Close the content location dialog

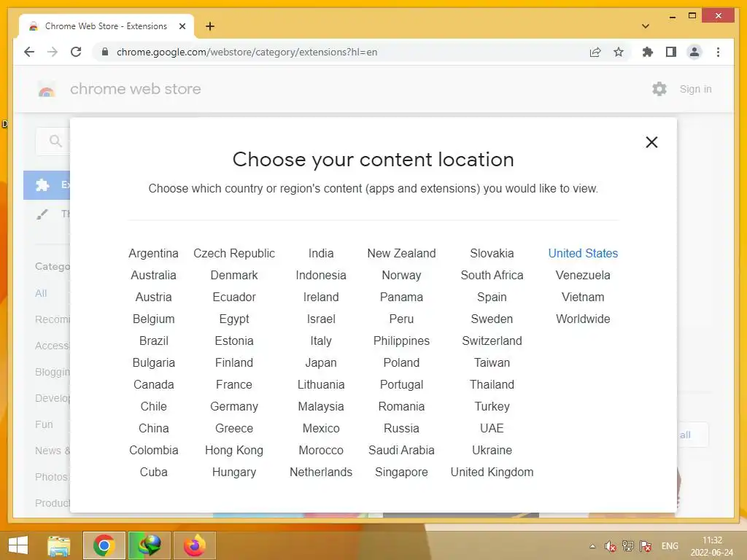click(651, 142)
